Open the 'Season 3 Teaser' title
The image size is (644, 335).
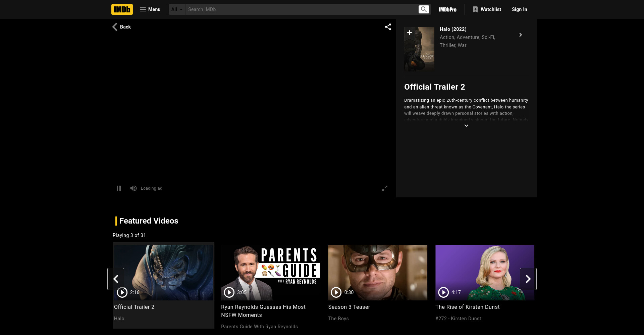[349, 307]
